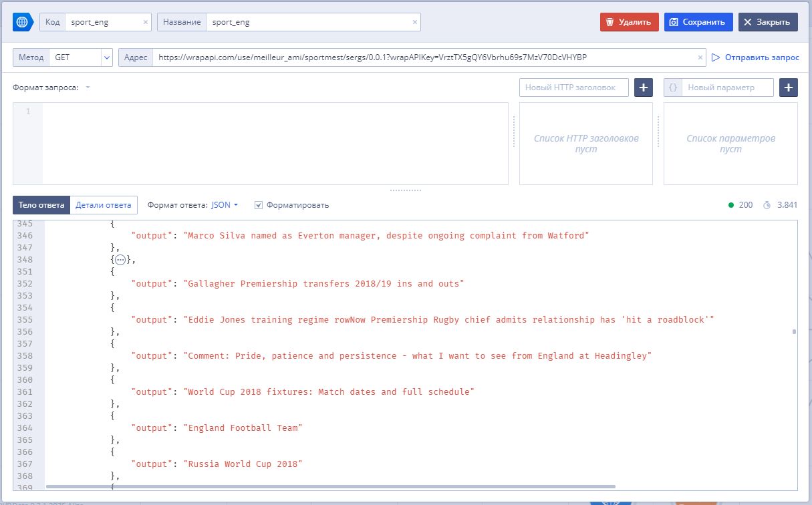Click the Сохранить button

698,22
